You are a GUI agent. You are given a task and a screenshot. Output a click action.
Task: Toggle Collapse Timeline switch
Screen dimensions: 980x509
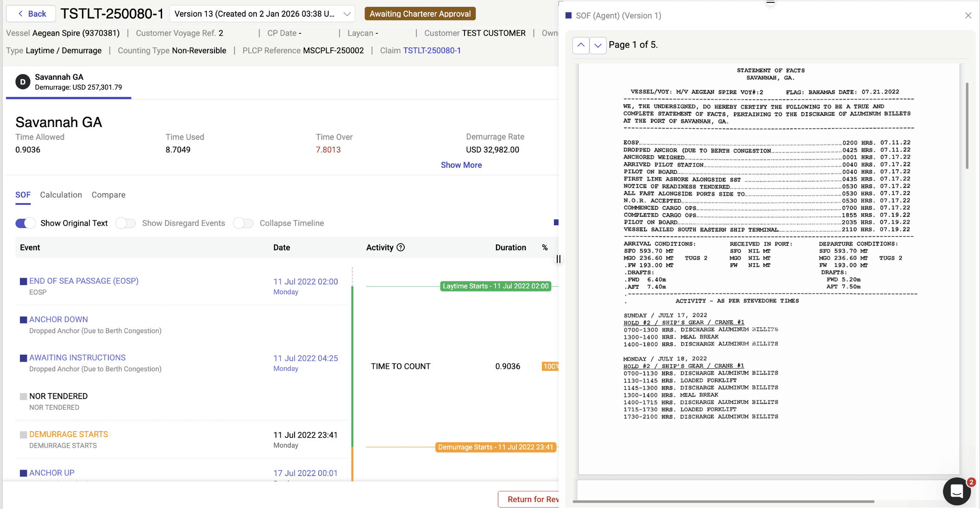tap(243, 223)
